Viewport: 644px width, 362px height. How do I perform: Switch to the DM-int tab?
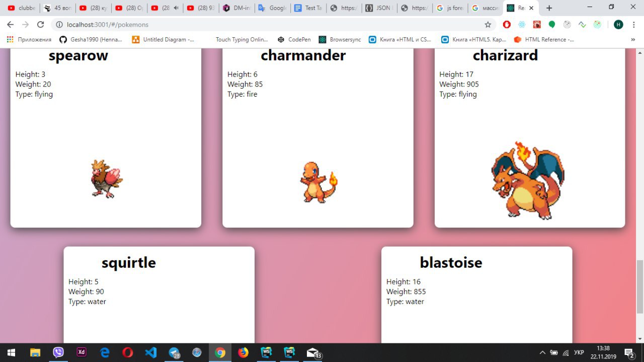(238, 8)
